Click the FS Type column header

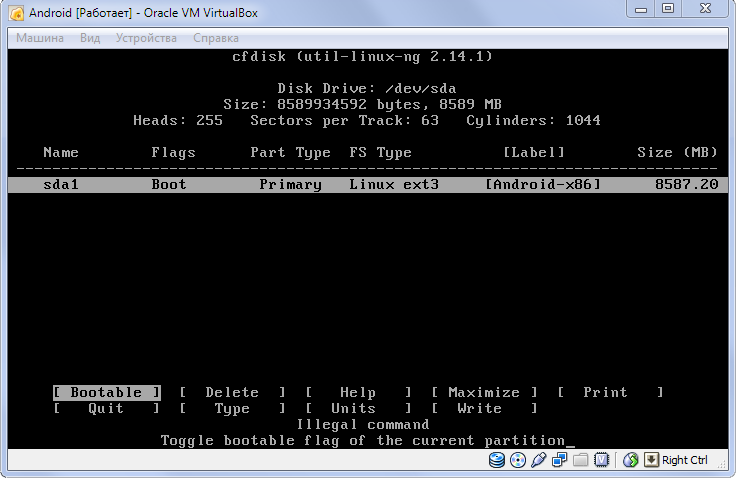coord(381,153)
